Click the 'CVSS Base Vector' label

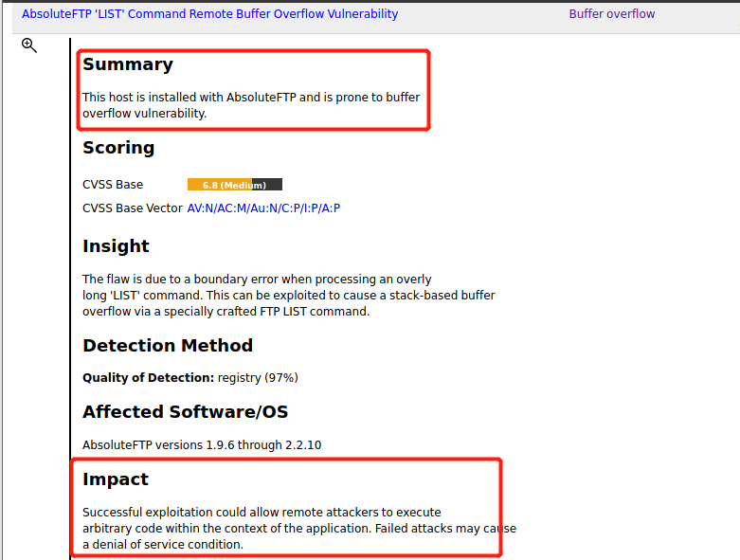[x=132, y=208]
